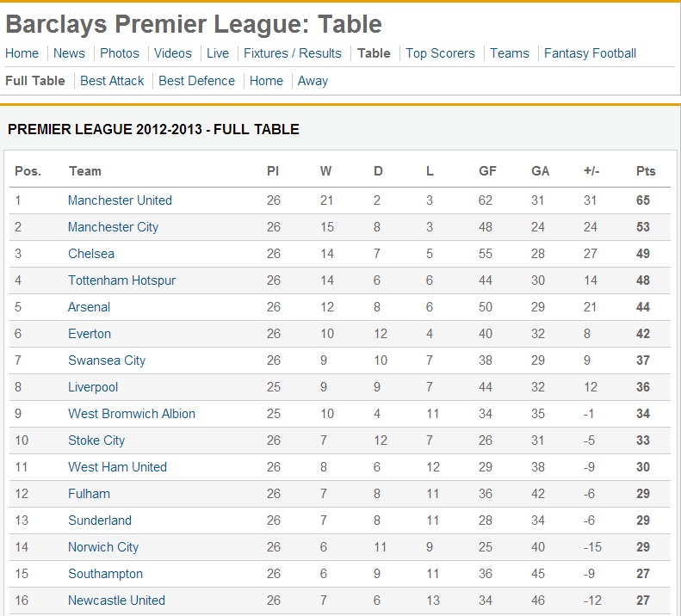Image resolution: width=681 pixels, height=616 pixels.
Task: Click the Newcastle United team link
Action: pyautogui.click(x=116, y=601)
